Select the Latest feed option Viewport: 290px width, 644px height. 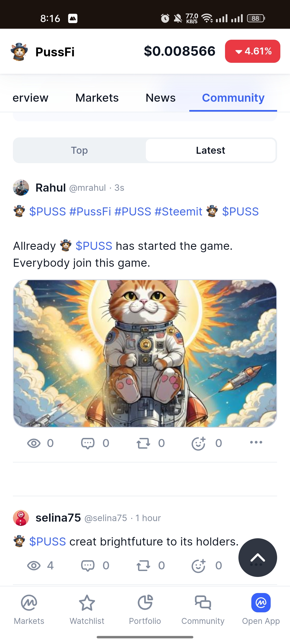211,150
